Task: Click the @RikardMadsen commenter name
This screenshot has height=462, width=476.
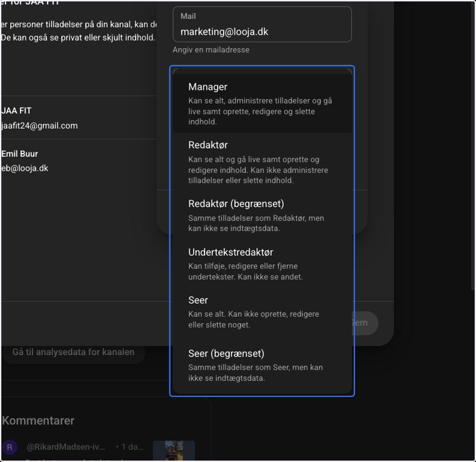Action: point(66,447)
